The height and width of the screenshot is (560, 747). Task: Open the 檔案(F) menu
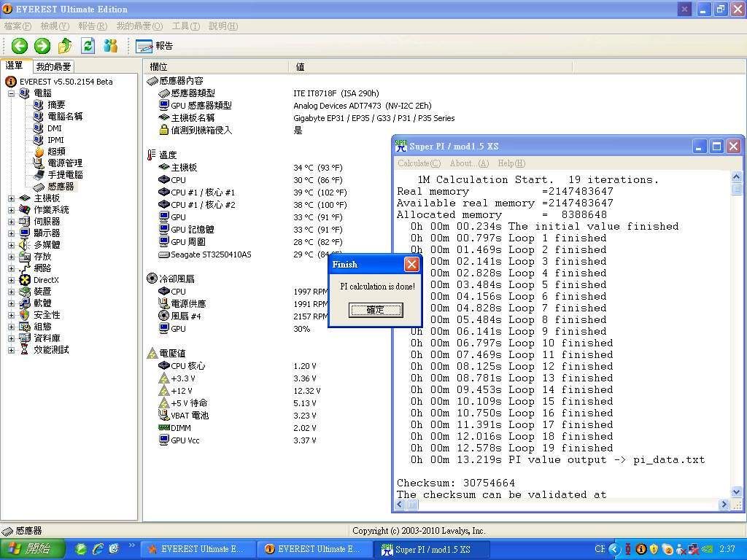point(18,26)
